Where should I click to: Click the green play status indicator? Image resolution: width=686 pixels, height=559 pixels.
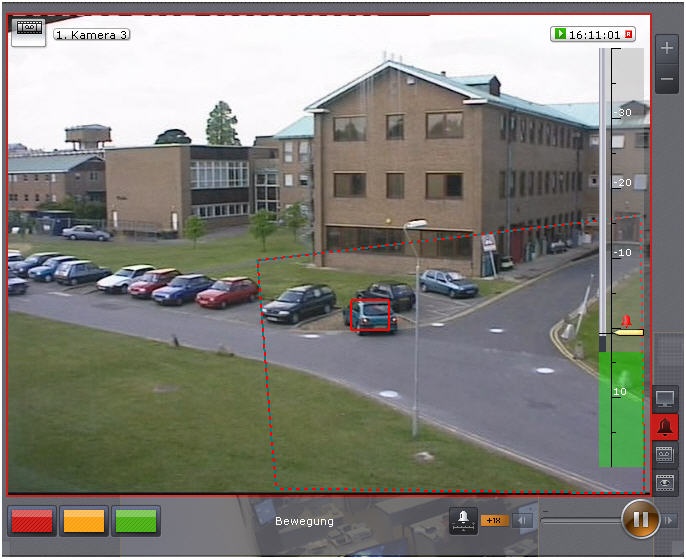coord(560,34)
